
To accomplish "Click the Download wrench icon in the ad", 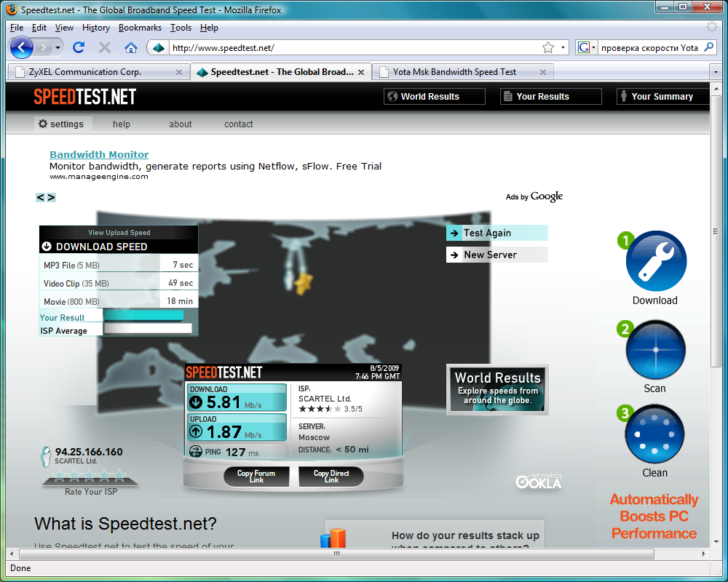I will point(656,261).
